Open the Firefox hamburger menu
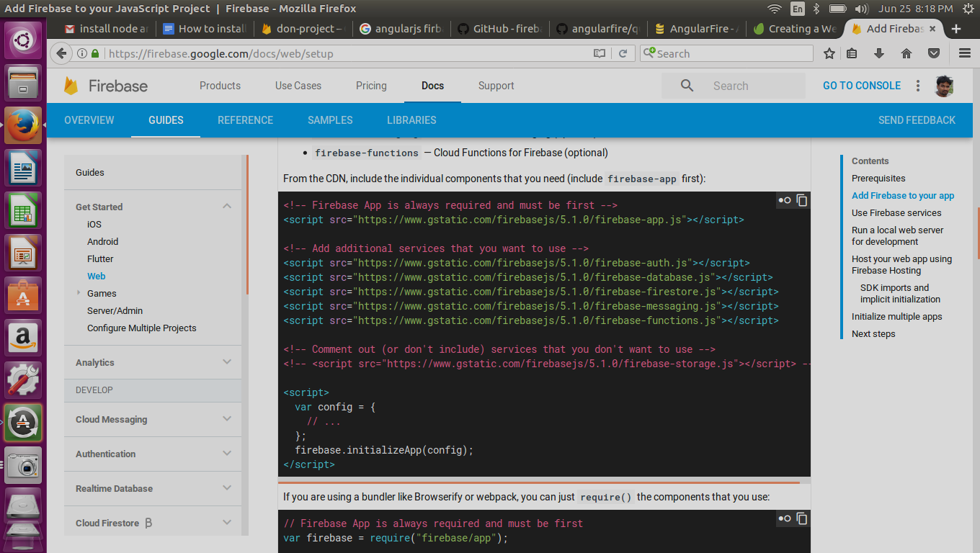Screen dimensions: 980x553 pyautogui.click(x=965, y=53)
